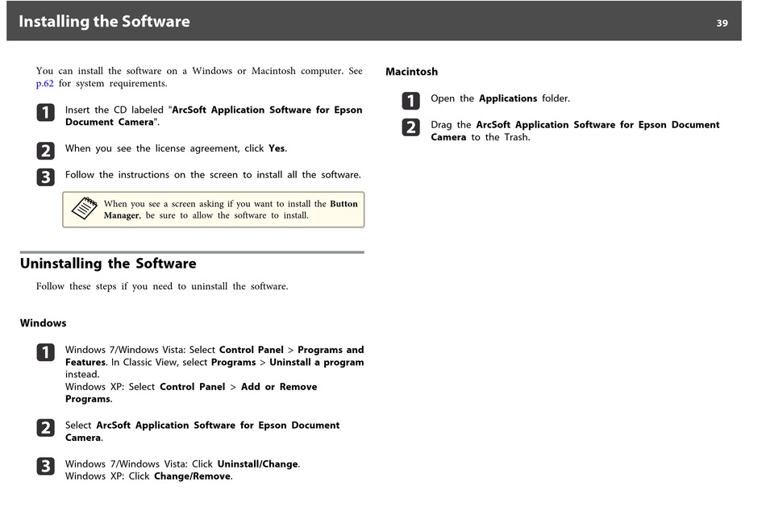Click the Windows uninstall step 3 icon
The image size is (766, 532).
(x=46, y=467)
